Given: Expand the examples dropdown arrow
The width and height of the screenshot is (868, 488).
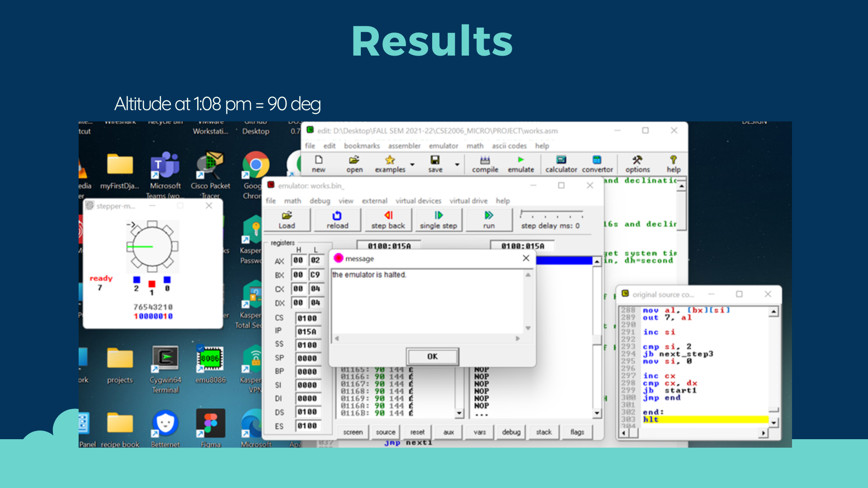Looking at the screenshot, I should coord(412,164).
